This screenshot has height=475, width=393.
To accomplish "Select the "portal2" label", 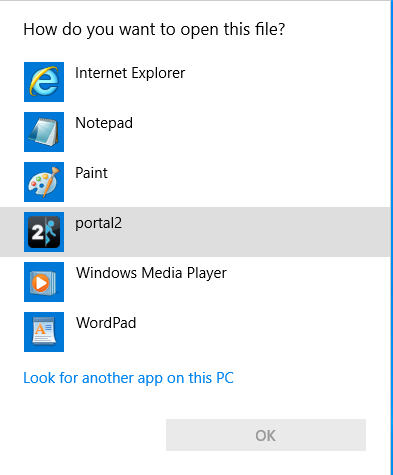I will (x=98, y=224).
